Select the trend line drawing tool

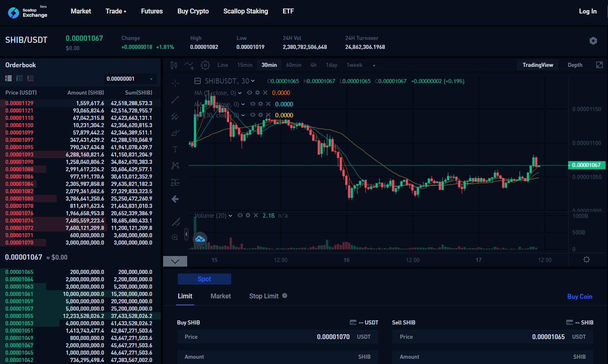(x=175, y=99)
